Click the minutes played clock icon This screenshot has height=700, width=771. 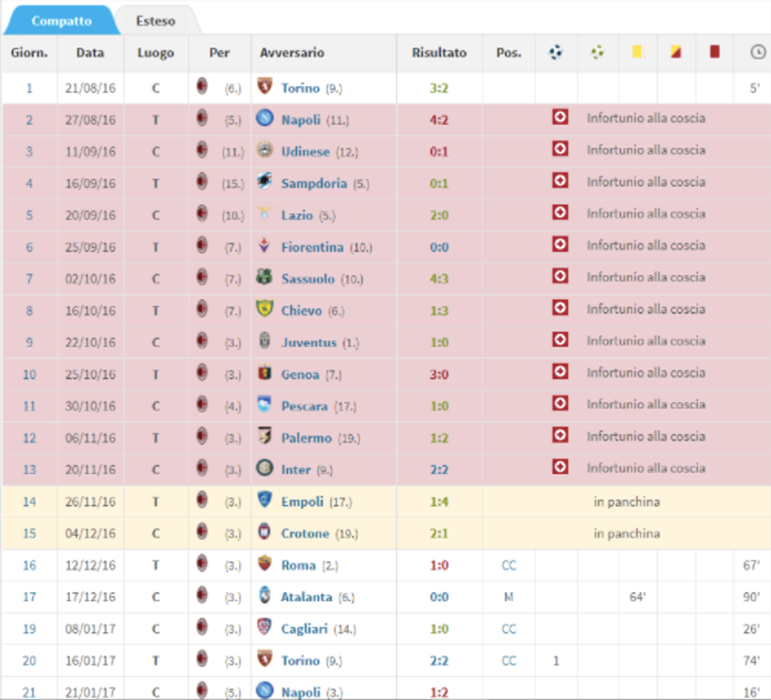click(x=758, y=52)
